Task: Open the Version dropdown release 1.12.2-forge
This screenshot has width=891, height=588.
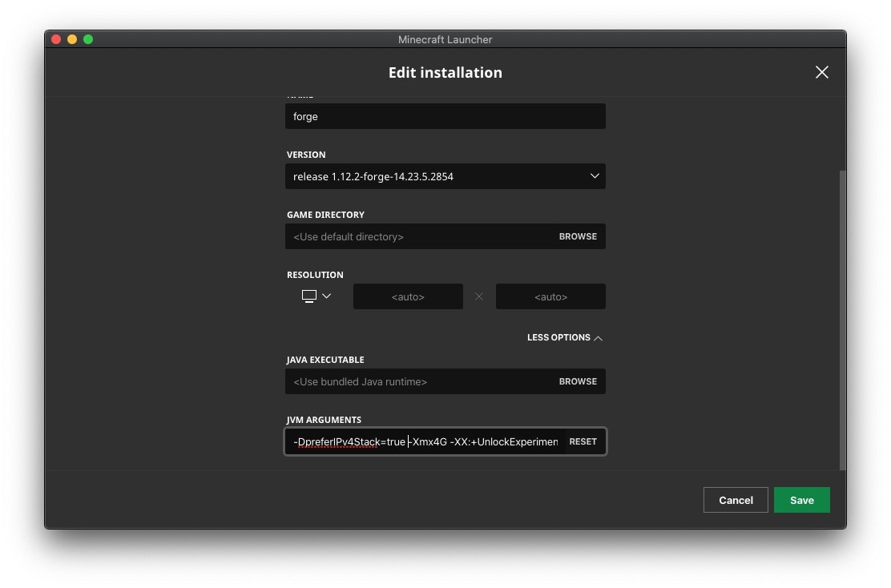Action: [x=445, y=177]
